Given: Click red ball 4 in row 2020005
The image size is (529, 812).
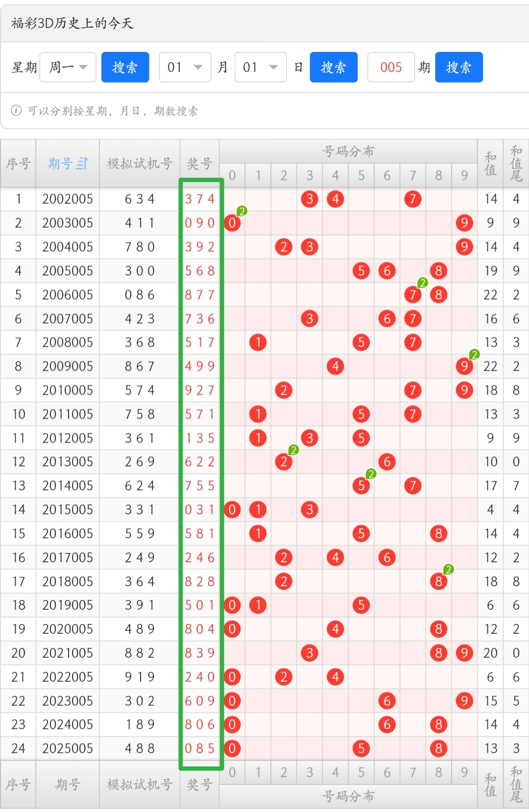Looking at the screenshot, I should 336,629.
